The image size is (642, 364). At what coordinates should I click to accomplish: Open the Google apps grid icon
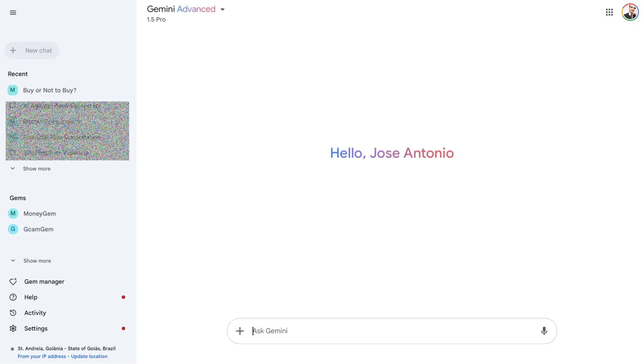[609, 12]
